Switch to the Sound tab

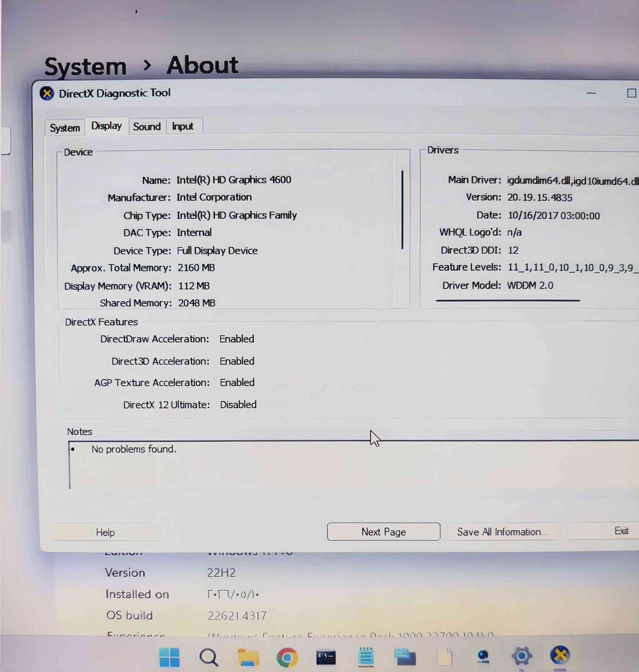tap(147, 127)
